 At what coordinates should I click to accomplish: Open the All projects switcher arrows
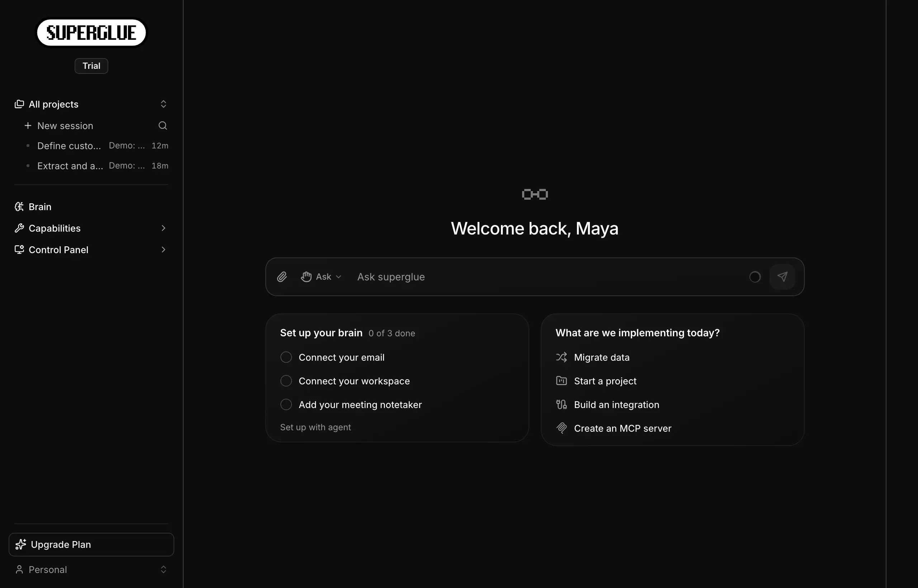(164, 104)
